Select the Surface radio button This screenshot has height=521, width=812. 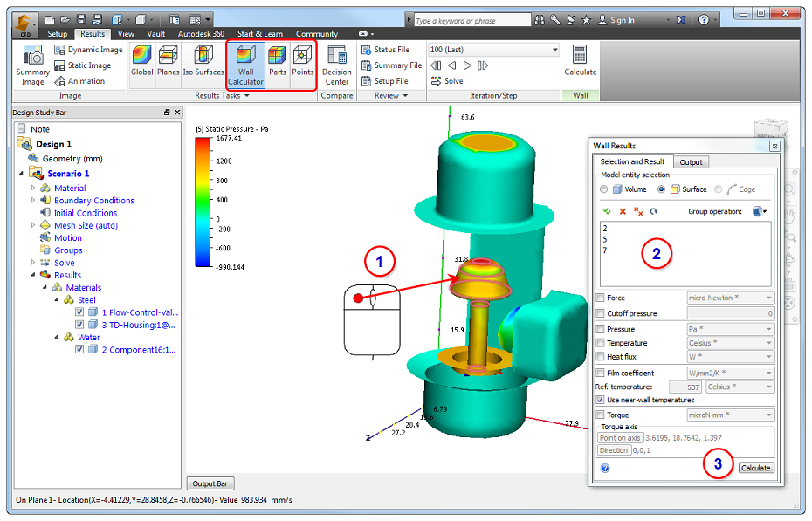point(661,189)
